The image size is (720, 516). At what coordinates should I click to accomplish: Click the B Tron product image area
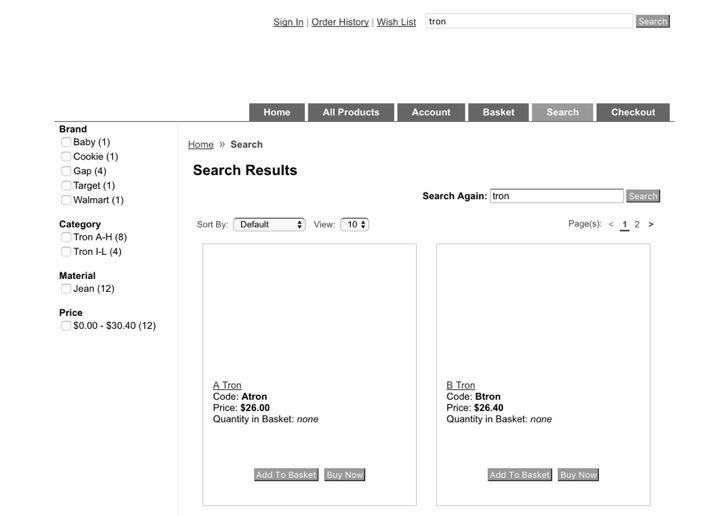pyautogui.click(x=543, y=312)
